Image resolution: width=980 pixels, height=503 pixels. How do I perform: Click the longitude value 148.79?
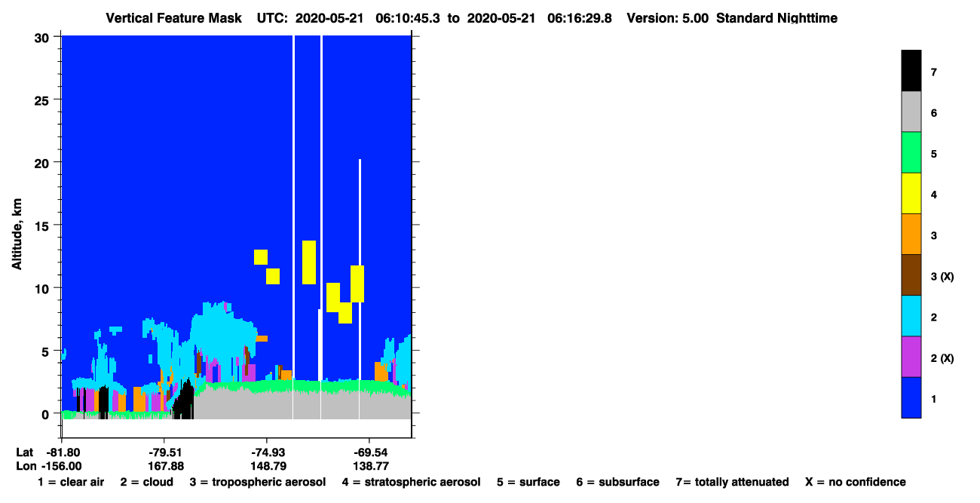[x=267, y=465]
